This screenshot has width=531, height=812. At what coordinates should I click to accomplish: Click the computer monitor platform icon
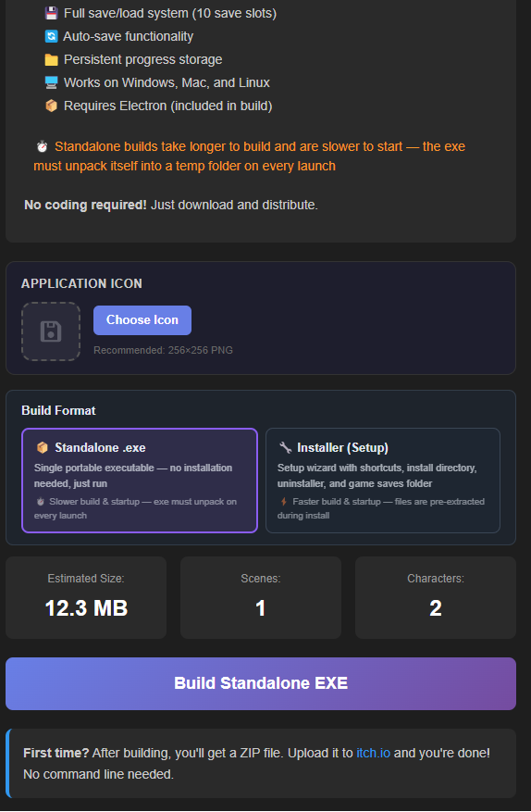[51, 82]
